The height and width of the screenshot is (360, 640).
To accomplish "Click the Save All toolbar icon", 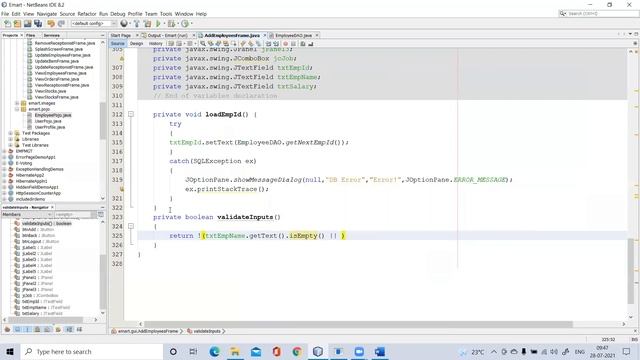I will [38, 24].
